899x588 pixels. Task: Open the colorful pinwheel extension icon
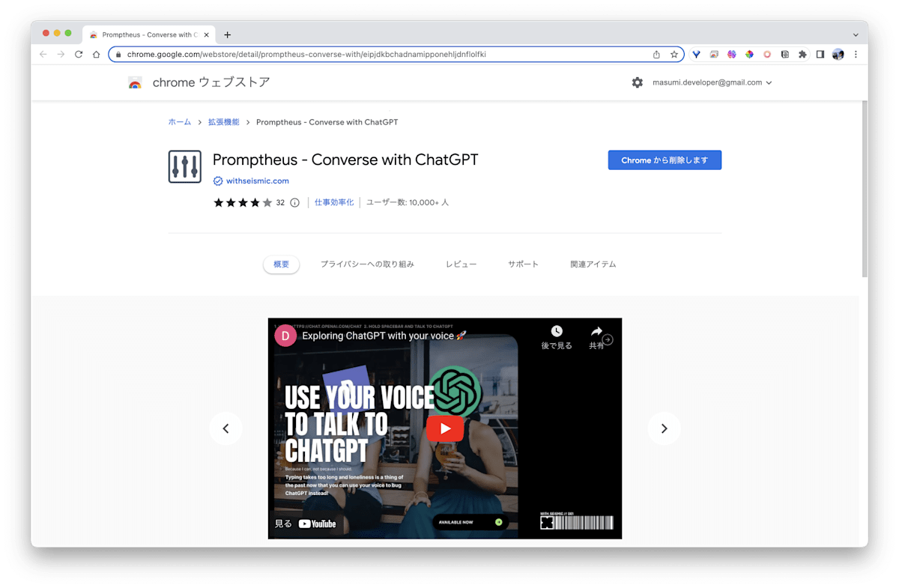point(749,54)
